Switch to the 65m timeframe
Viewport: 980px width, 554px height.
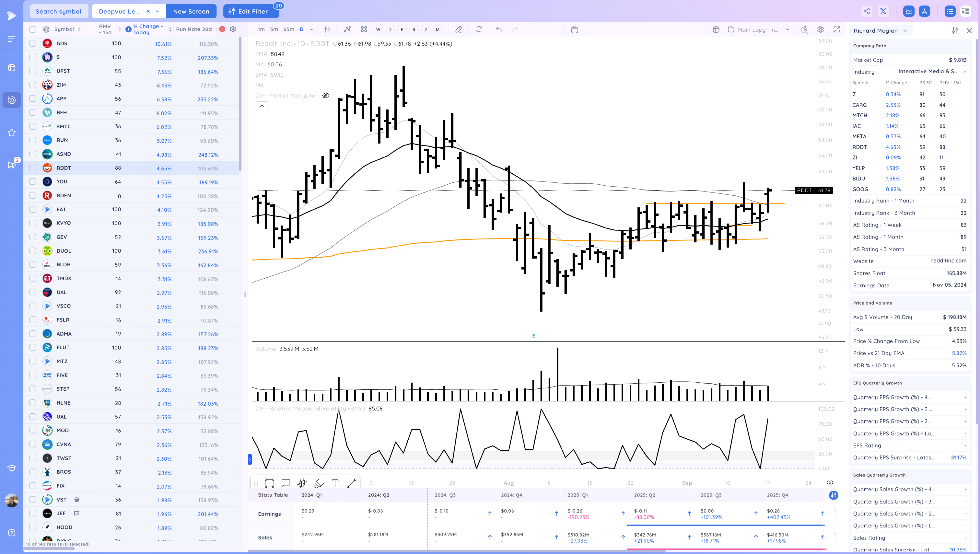pos(288,29)
